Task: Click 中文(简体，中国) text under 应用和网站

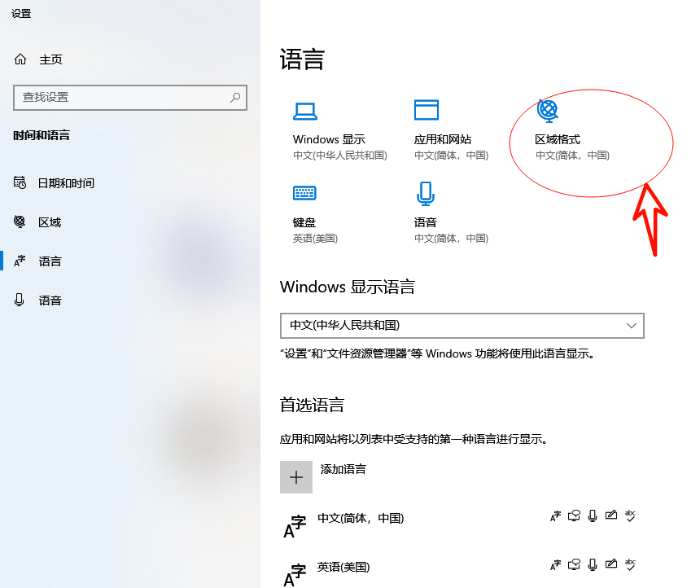Action: (452, 155)
